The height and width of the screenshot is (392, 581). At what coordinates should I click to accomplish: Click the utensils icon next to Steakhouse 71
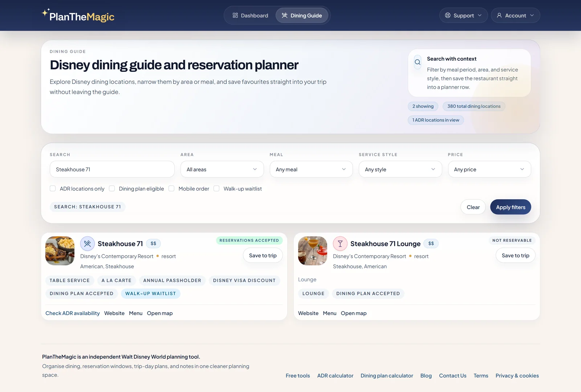tap(88, 244)
